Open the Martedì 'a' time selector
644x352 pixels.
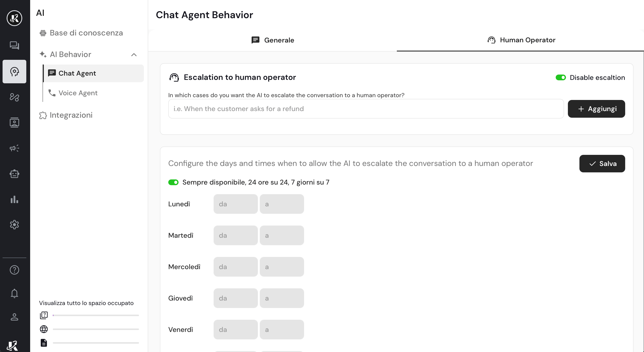282,235
